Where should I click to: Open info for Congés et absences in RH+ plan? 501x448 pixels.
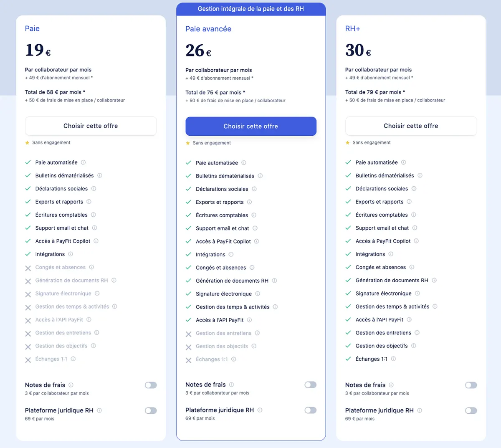412,267
